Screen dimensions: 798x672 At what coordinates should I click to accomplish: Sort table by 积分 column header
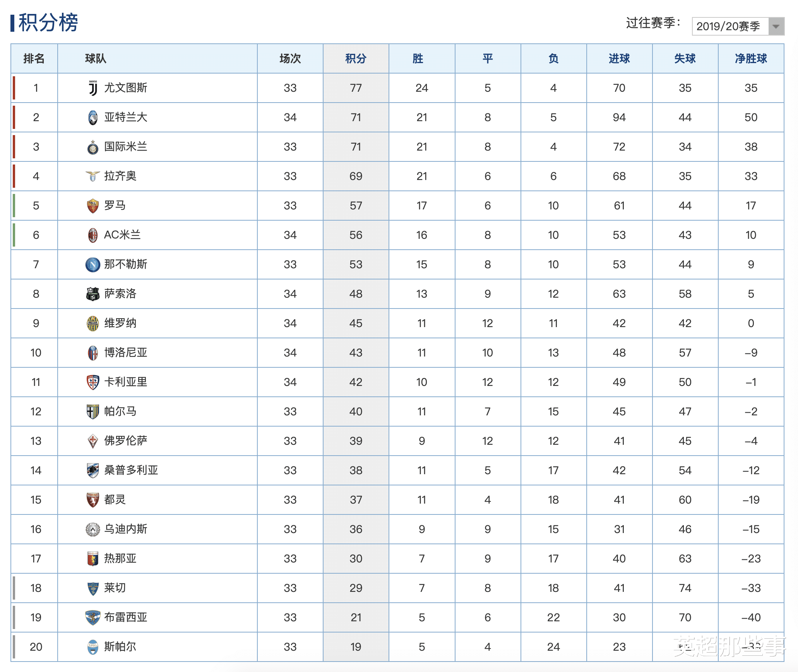356,58
